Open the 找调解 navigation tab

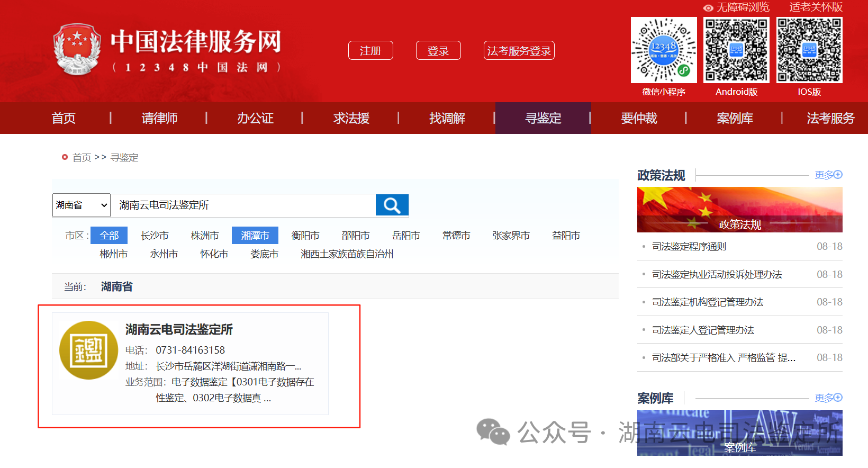pos(447,118)
